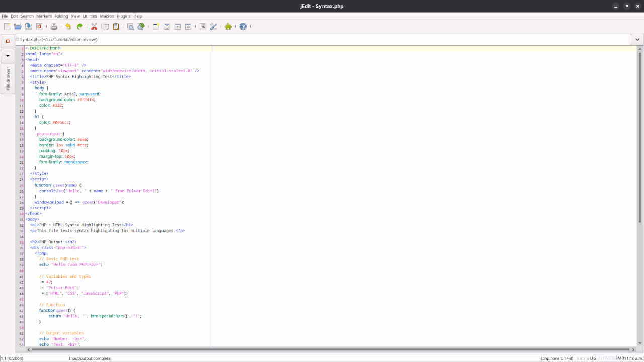Viewport: 644px width, 362px height.
Task: Open the Plugins menu
Action: click(124, 16)
